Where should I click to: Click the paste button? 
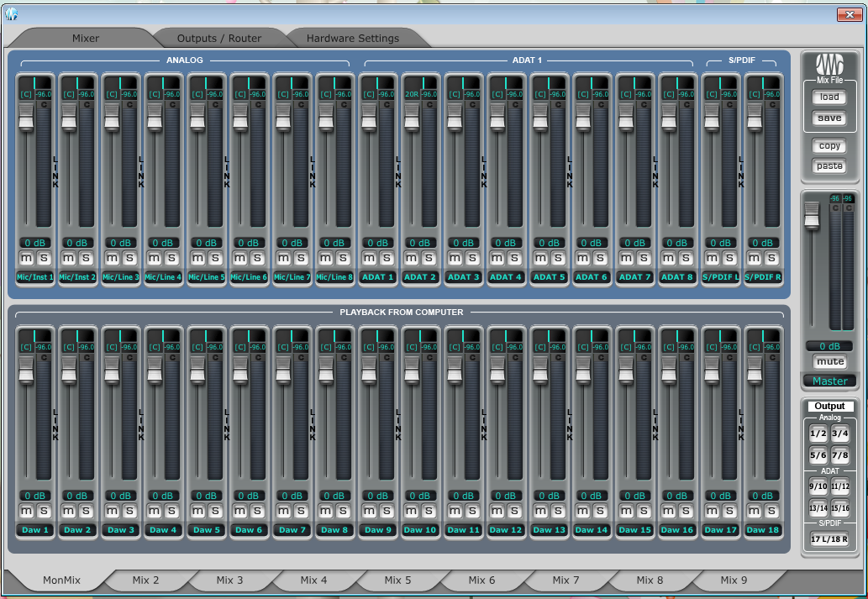click(x=829, y=166)
